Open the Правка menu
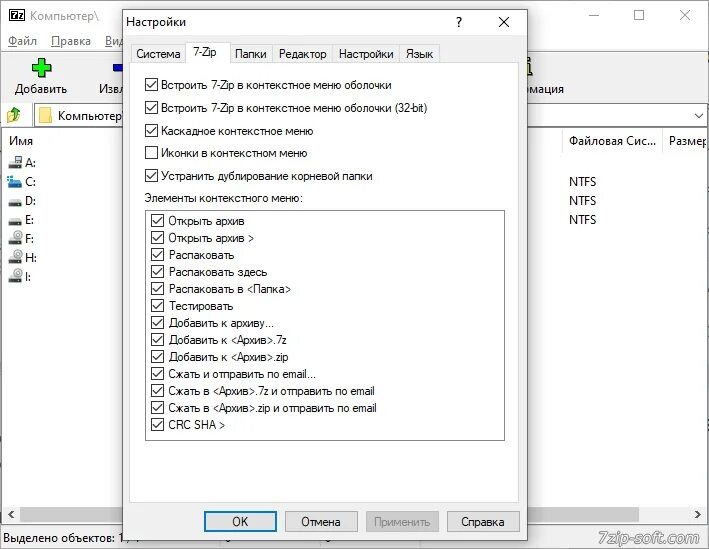 click(x=71, y=41)
